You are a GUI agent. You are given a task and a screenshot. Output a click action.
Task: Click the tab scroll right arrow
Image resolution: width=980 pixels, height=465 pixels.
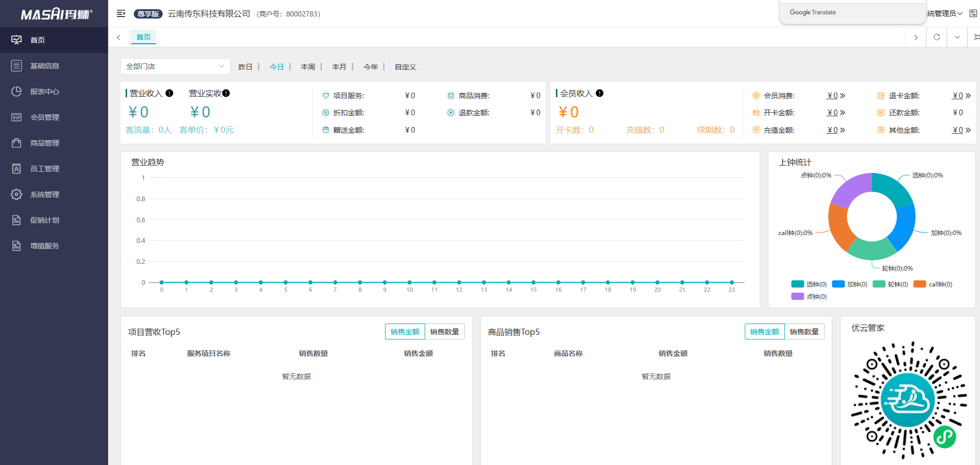pyautogui.click(x=916, y=37)
